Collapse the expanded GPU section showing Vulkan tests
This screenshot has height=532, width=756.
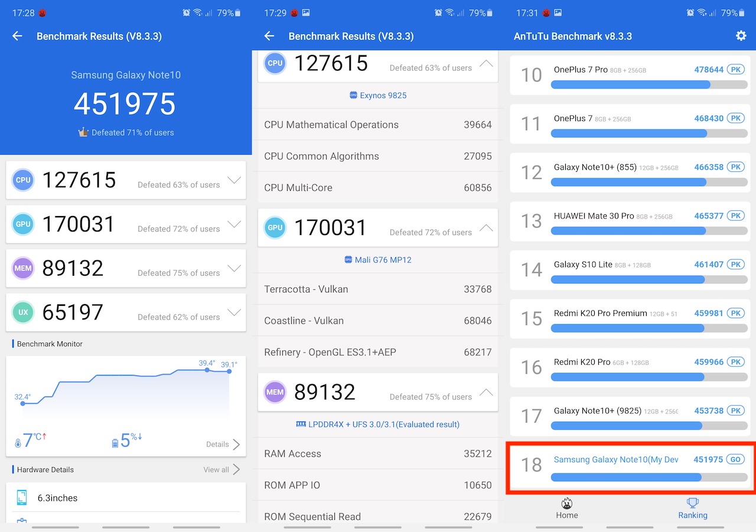tap(485, 227)
